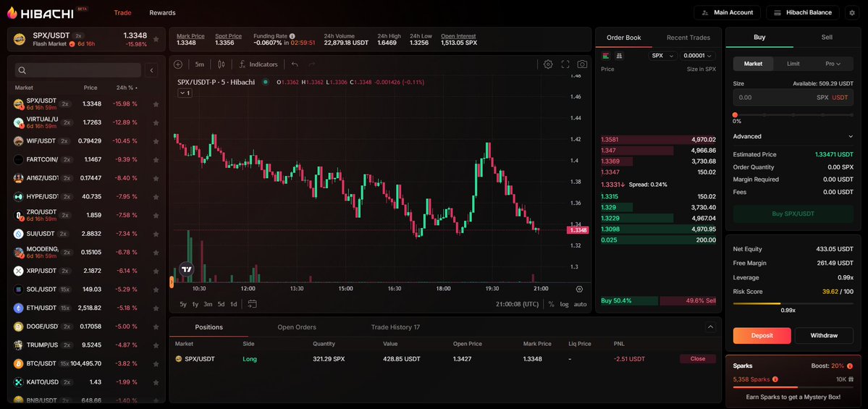Undo the last chart action
The image size is (868, 409).
[x=295, y=64]
